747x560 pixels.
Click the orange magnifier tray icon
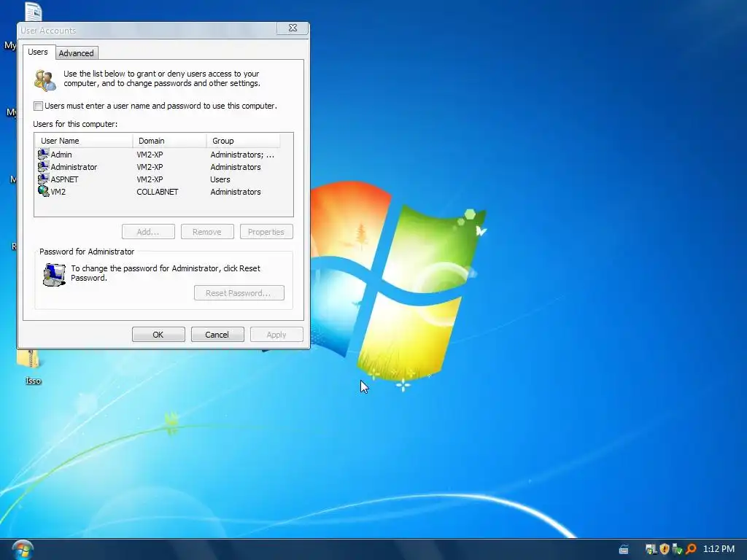click(x=691, y=549)
